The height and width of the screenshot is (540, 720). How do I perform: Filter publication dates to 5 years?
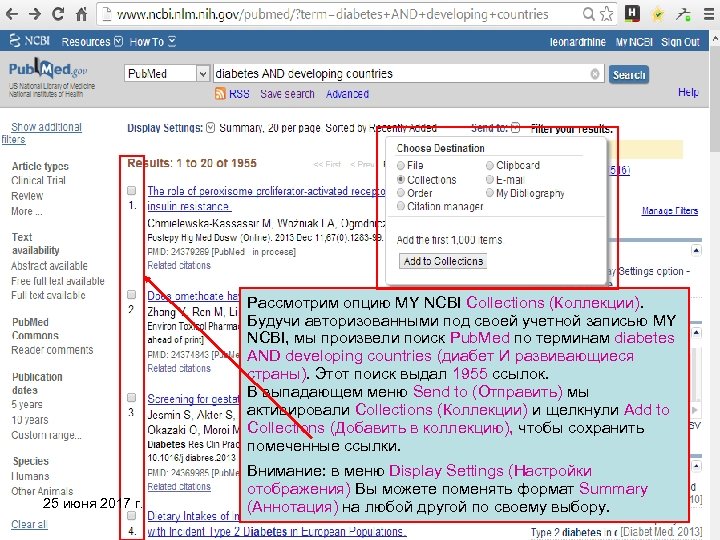coord(27,405)
